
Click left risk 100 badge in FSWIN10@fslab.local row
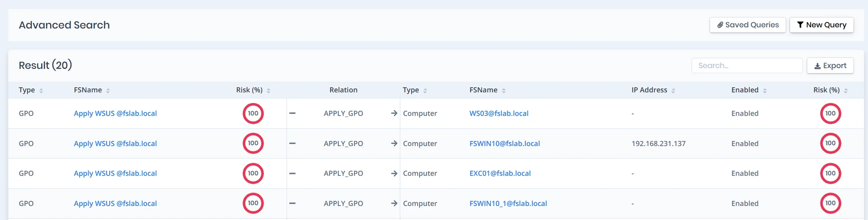pyautogui.click(x=253, y=143)
